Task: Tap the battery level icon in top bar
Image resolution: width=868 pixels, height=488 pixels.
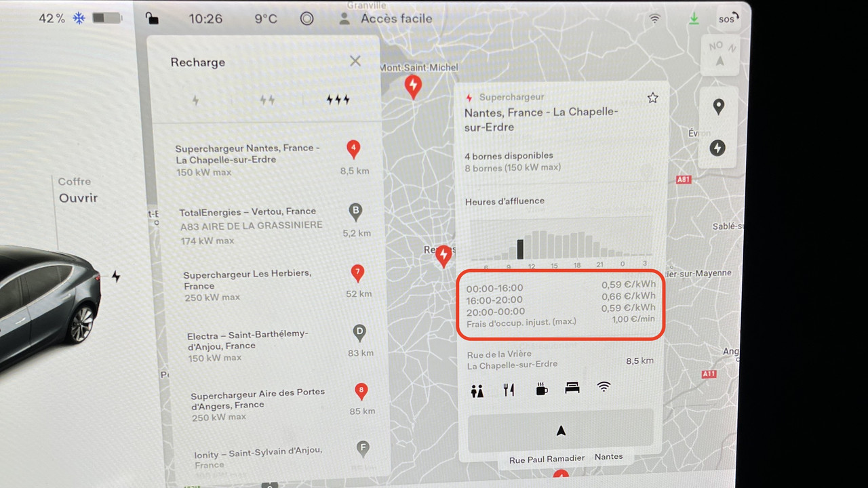Action: 107,18
